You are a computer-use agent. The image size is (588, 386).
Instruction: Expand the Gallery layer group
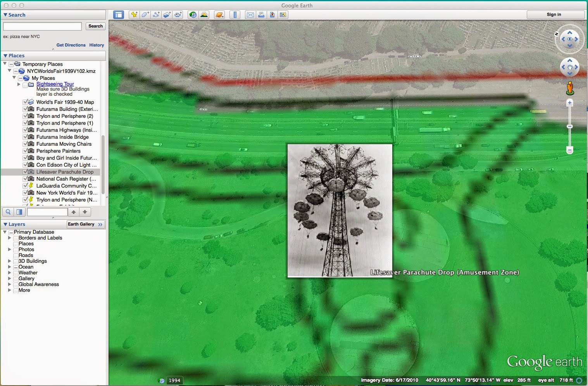pos(10,279)
